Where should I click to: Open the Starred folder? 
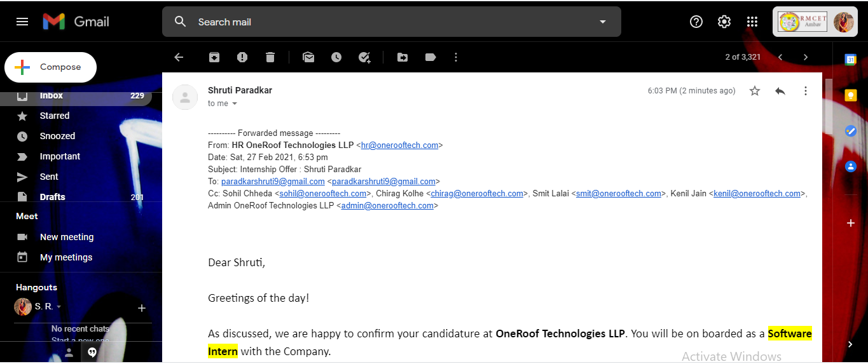(x=55, y=116)
